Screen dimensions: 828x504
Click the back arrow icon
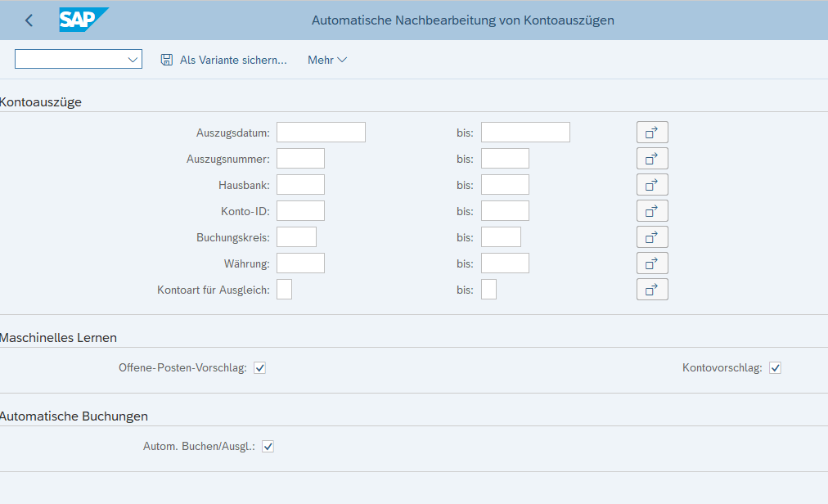tap(29, 20)
